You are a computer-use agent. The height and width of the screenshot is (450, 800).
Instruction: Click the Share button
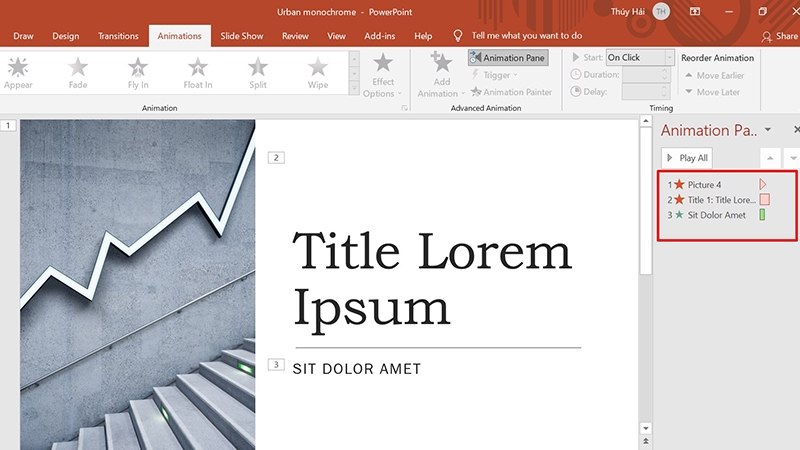point(780,36)
